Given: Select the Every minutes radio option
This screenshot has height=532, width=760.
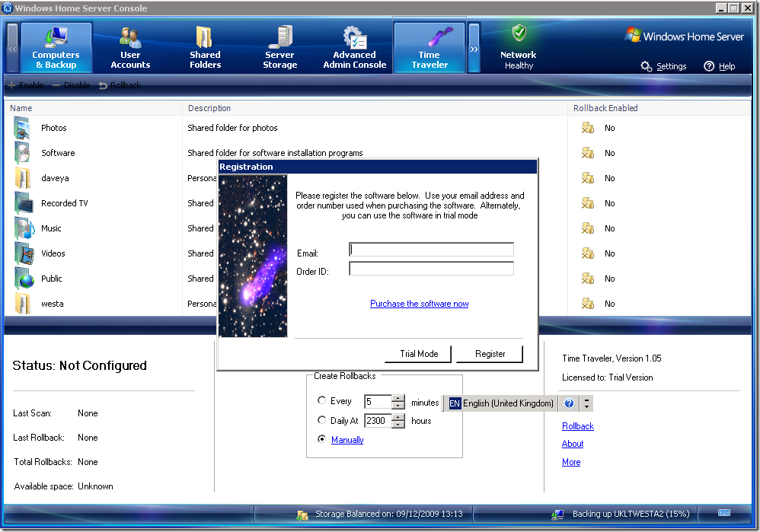Looking at the screenshot, I should point(321,400).
